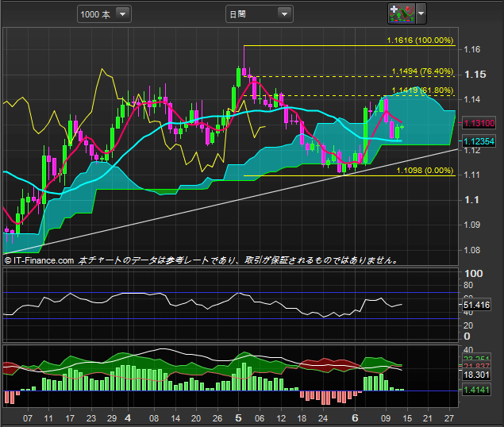This screenshot has width=504, height=427.
Task: Click the indicator settings chart icon
Action: pos(402,13)
